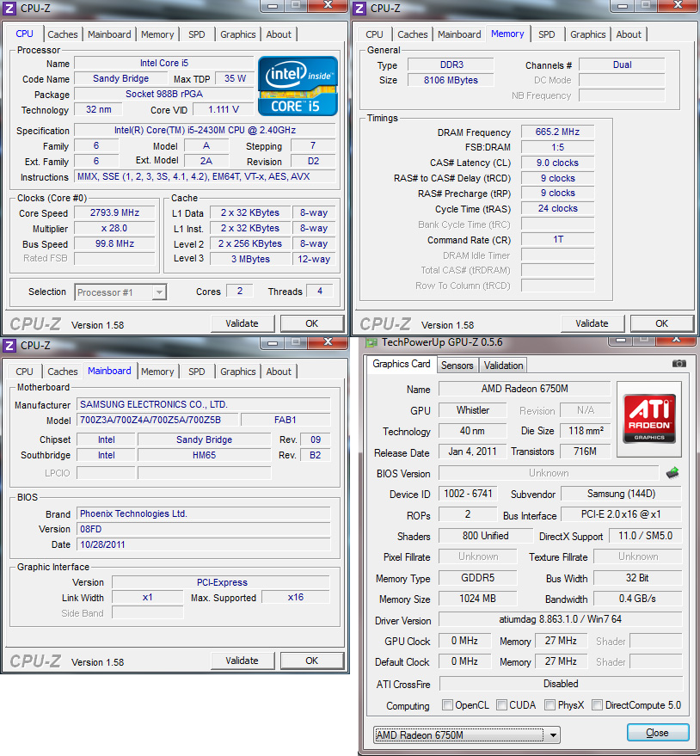Click the BIOS Brand Phoenix Technologies Ltd.
Viewport: 700px width, 756px height.
tap(204, 513)
